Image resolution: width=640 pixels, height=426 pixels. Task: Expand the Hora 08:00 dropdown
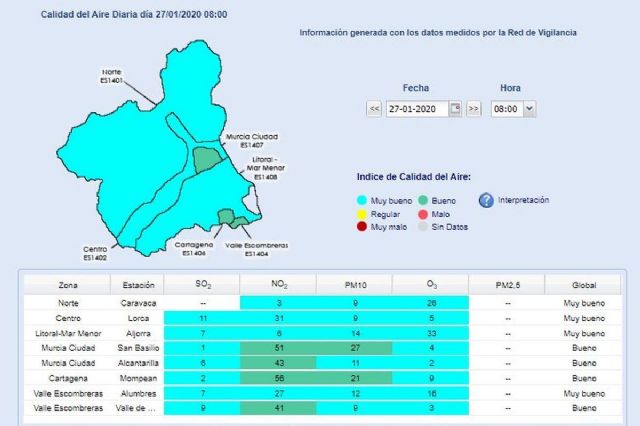tap(514, 108)
